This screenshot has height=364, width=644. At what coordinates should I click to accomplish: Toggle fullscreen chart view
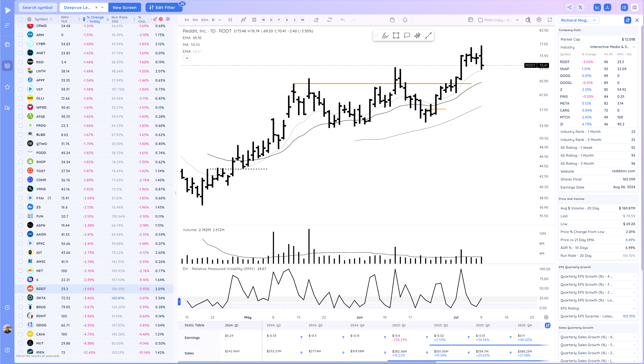tap(550, 20)
